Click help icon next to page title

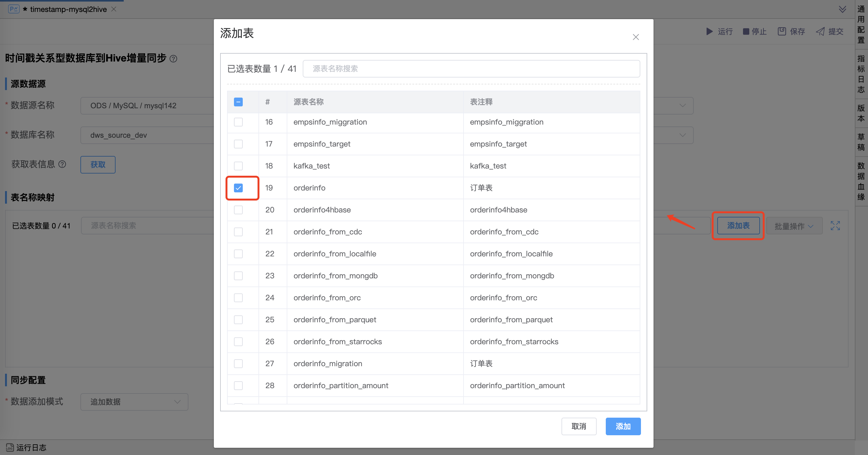173,59
